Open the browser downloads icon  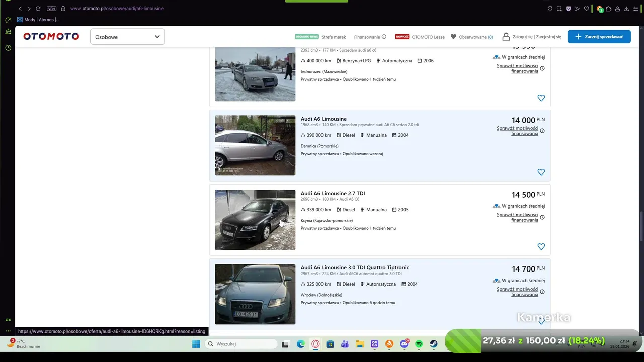[x=626, y=9]
